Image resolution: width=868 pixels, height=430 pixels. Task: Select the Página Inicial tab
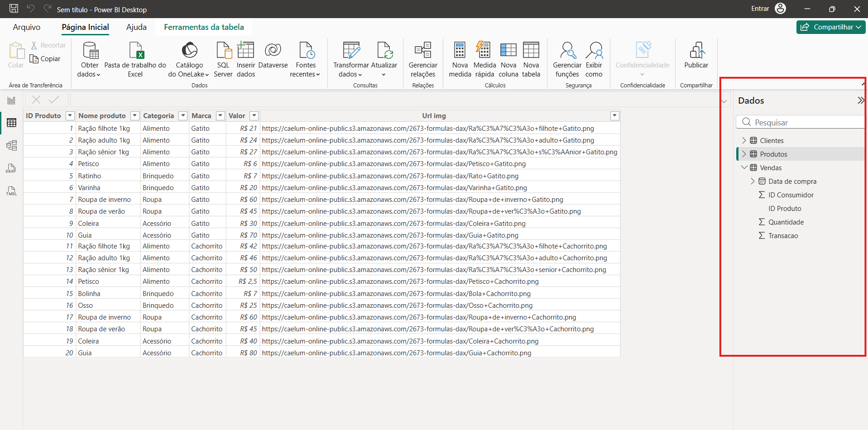tap(85, 27)
